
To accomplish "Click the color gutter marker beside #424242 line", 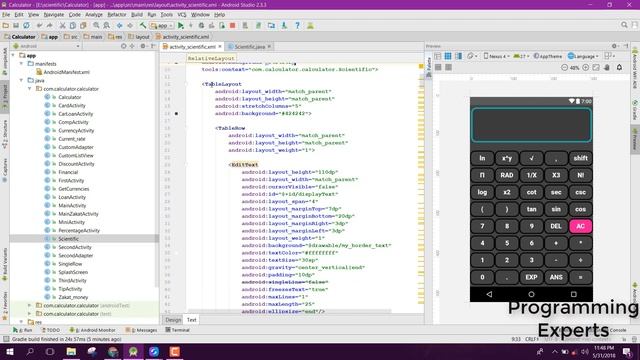I will [x=176, y=113].
